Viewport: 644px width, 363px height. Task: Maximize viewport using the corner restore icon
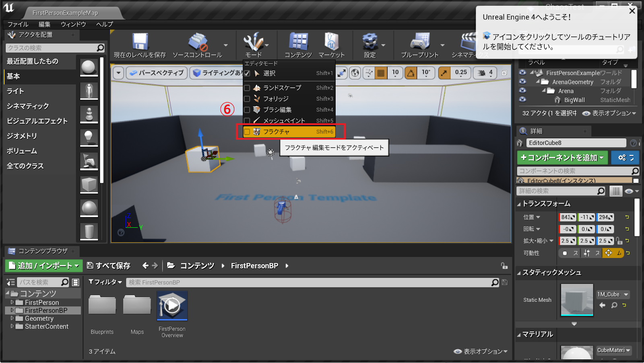(x=504, y=73)
